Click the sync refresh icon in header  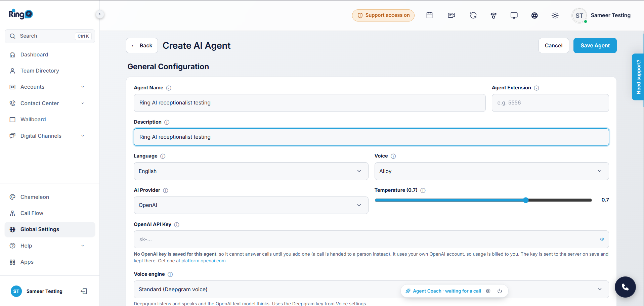(x=473, y=15)
